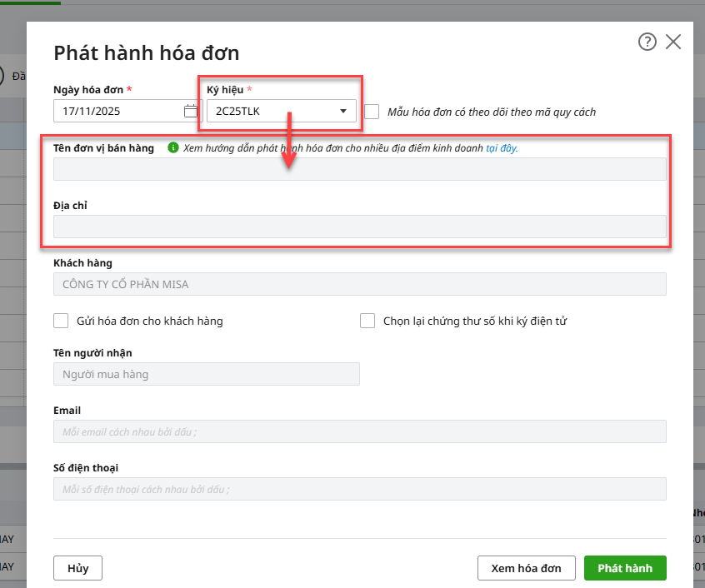Image resolution: width=705 pixels, height=588 pixels.
Task: Click the Tên đơn vị bán hàng field
Action: 359,169
